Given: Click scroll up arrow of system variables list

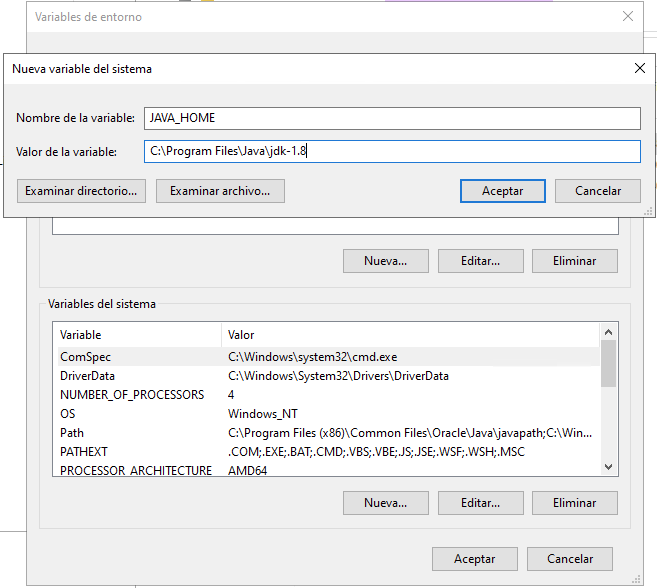Looking at the screenshot, I should [608, 332].
